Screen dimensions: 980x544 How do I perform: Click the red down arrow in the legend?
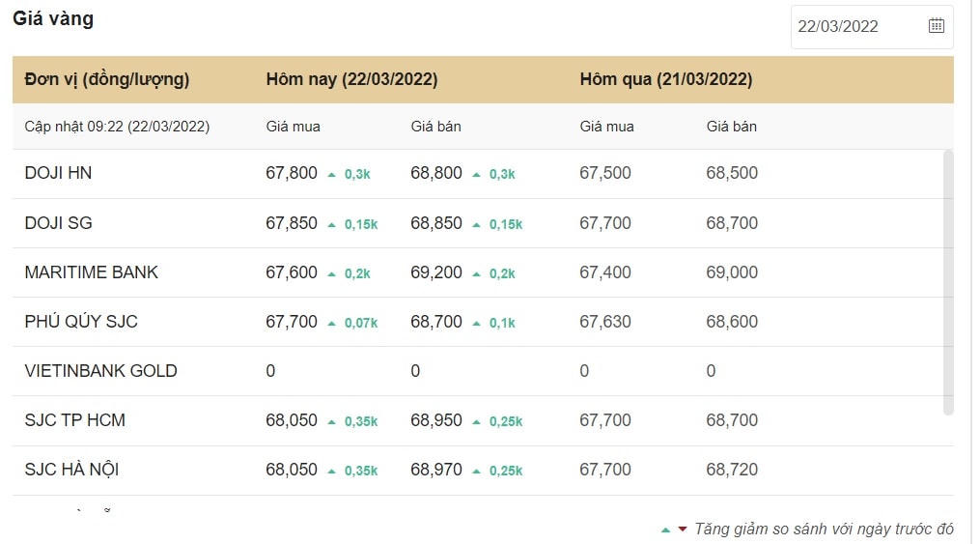pyautogui.click(x=683, y=530)
